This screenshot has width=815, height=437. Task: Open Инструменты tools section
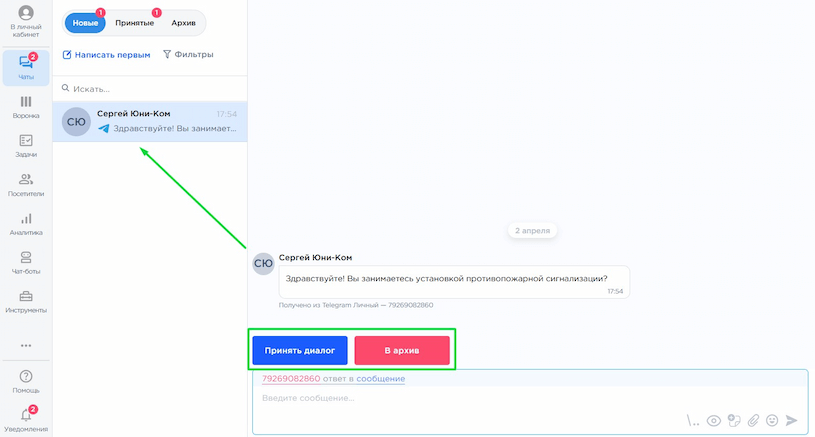[26, 301]
